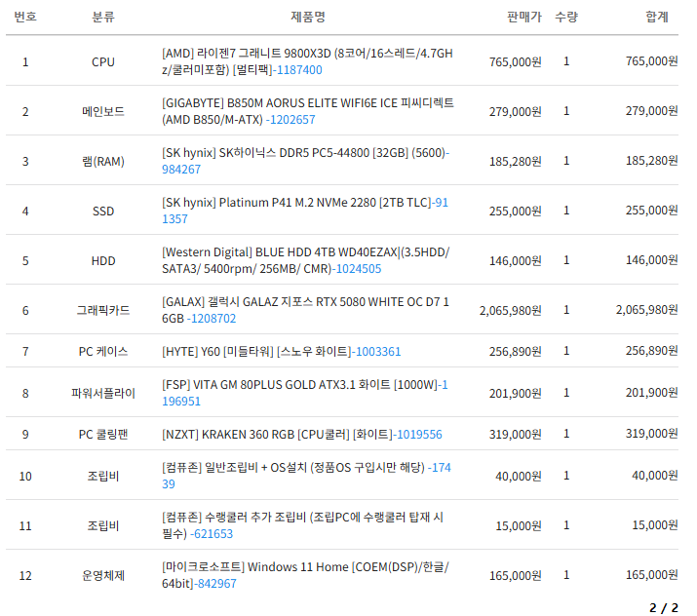Select the SSD category cell
The height and width of the screenshot is (616, 697).
(x=103, y=212)
